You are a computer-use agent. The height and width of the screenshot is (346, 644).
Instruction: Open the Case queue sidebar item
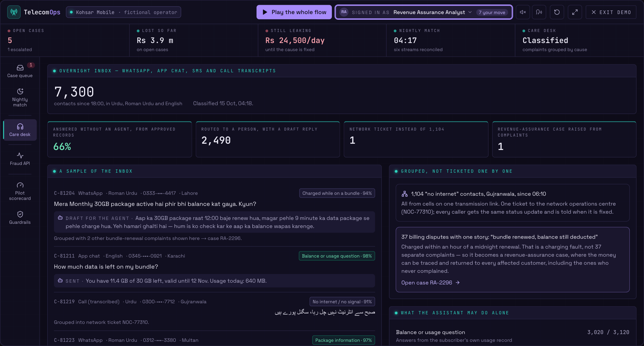20,71
